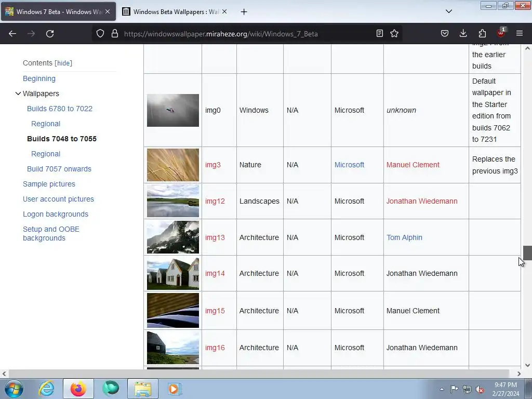Viewport: 532px width, 399px height.
Task: Launch Internet Explorer from taskbar
Action: [x=46, y=389]
